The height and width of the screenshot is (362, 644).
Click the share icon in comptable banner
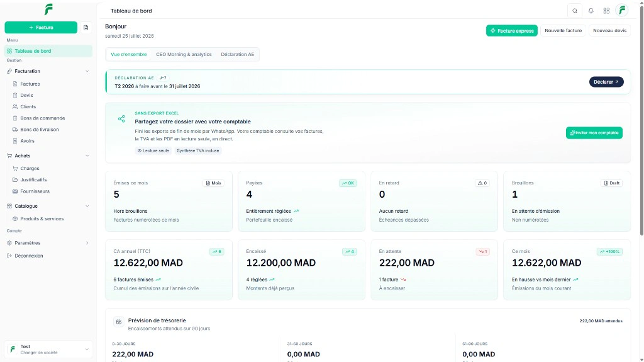pos(121,119)
